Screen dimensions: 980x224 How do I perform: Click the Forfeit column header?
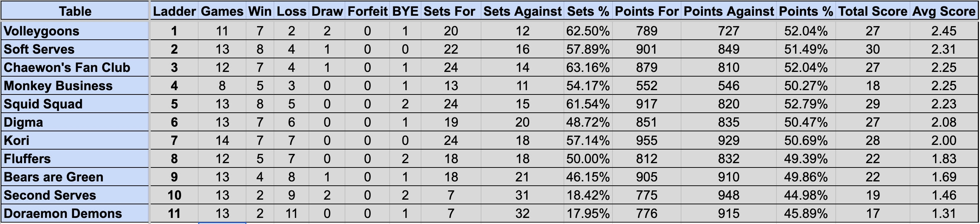(x=367, y=11)
